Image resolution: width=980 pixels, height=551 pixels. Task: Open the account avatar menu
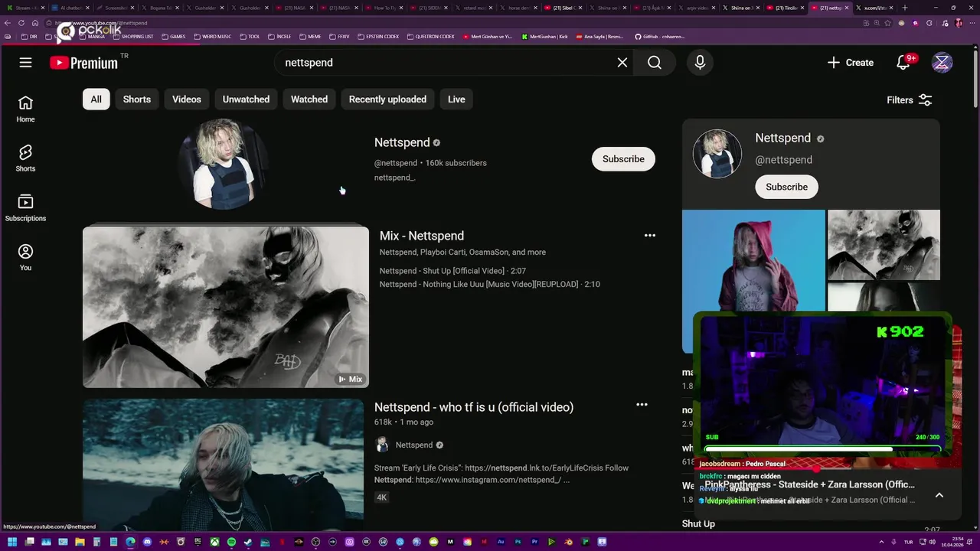click(942, 63)
